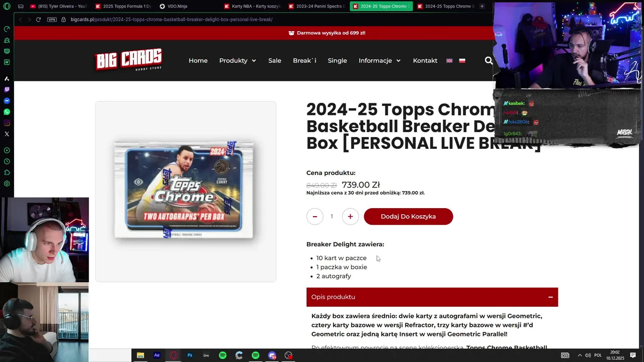Open the Sale menu item
Viewport: 644px width, 362px height.
pyautogui.click(x=275, y=60)
